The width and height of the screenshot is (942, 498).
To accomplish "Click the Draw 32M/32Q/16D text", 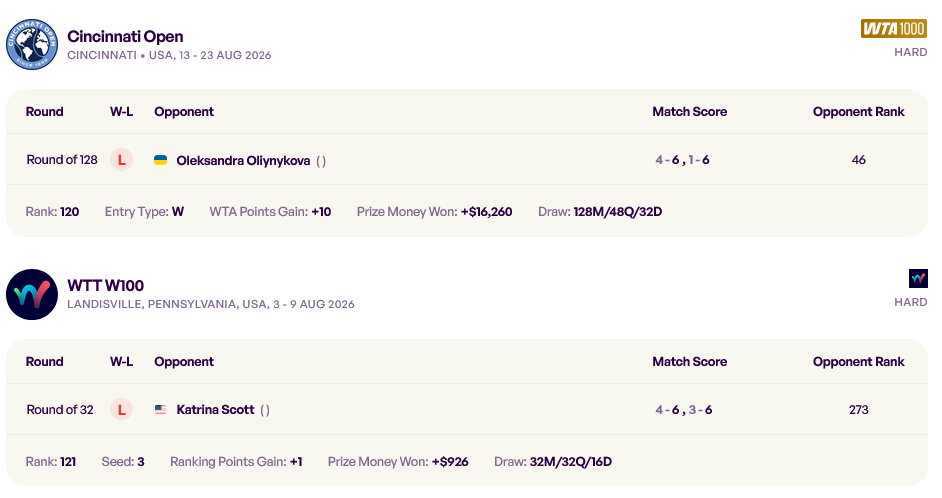I will (x=553, y=462).
